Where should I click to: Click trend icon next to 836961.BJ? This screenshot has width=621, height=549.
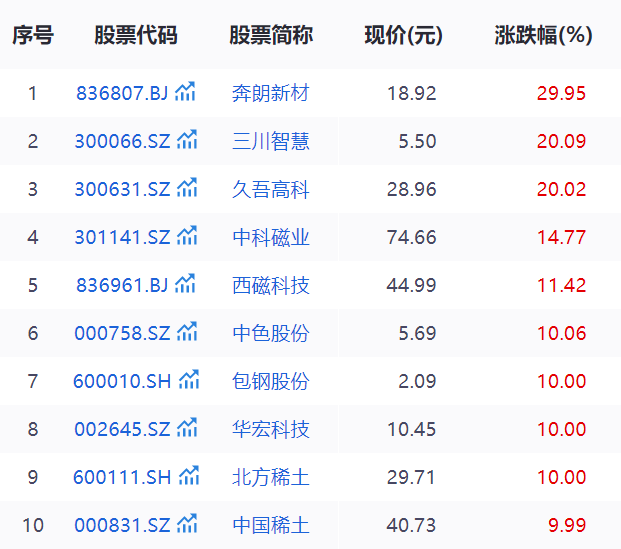tap(186, 285)
